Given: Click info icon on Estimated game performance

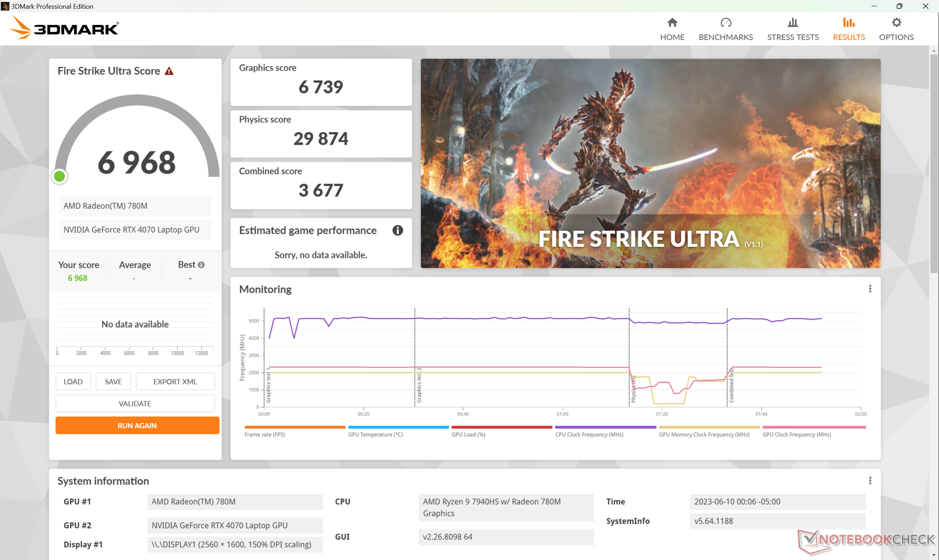Looking at the screenshot, I should [x=397, y=230].
